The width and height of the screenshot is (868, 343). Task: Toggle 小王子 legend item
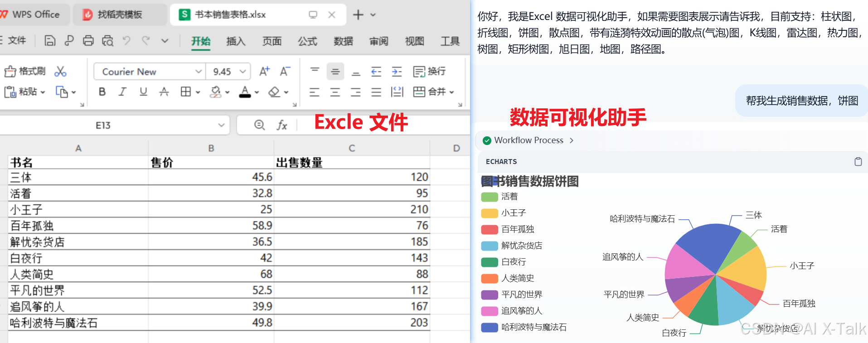tap(504, 213)
